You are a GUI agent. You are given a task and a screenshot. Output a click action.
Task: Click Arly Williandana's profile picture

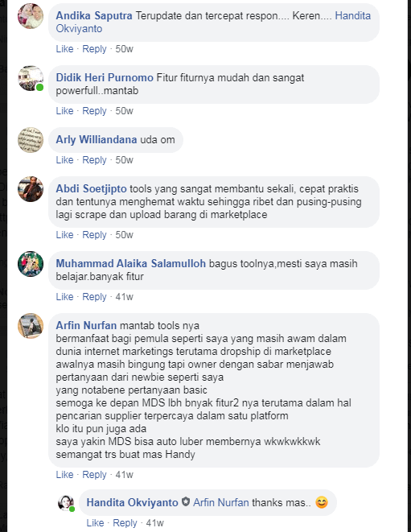[x=31, y=140]
